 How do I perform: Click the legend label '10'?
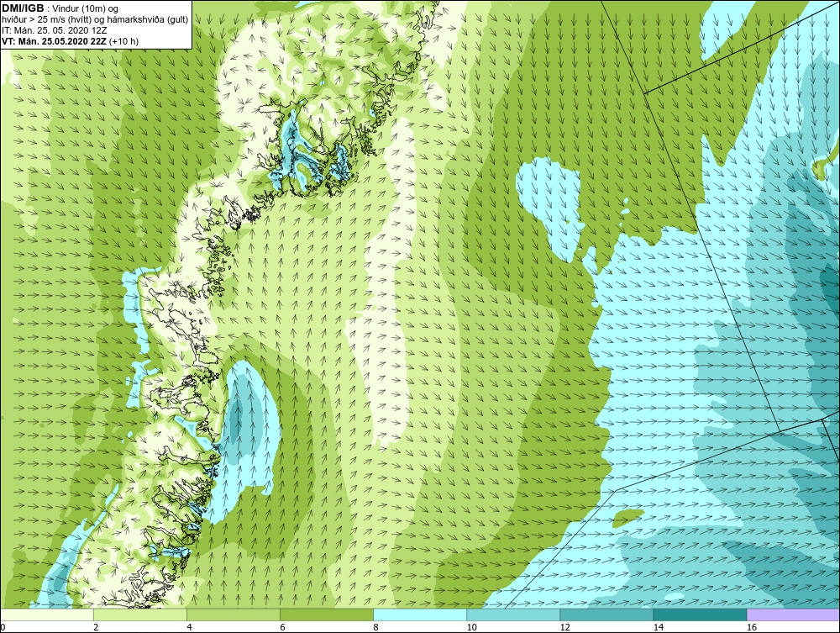pyautogui.click(x=471, y=627)
